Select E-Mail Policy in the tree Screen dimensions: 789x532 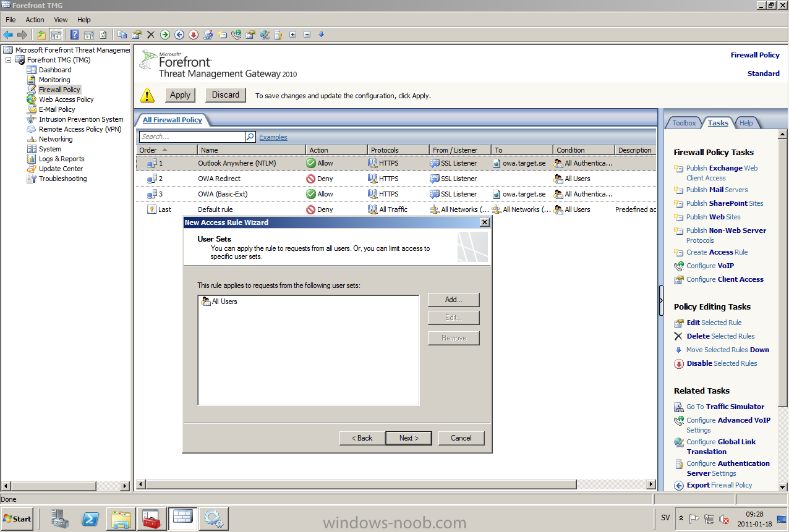click(x=57, y=109)
